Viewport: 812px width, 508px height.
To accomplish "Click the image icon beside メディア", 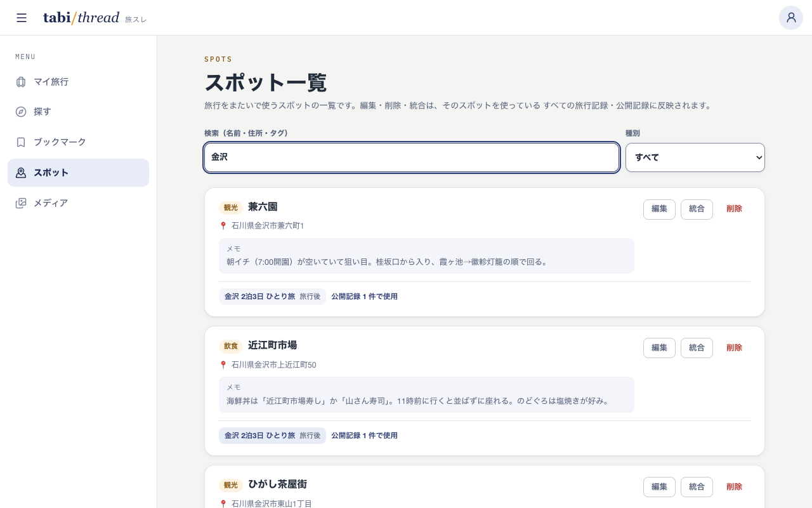I will click(x=21, y=203).
